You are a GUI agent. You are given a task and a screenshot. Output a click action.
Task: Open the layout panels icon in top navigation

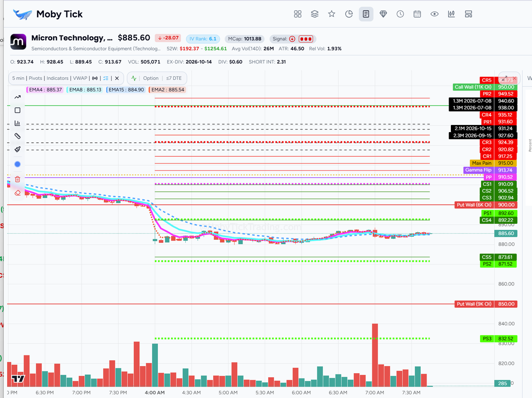click(469, 14)
